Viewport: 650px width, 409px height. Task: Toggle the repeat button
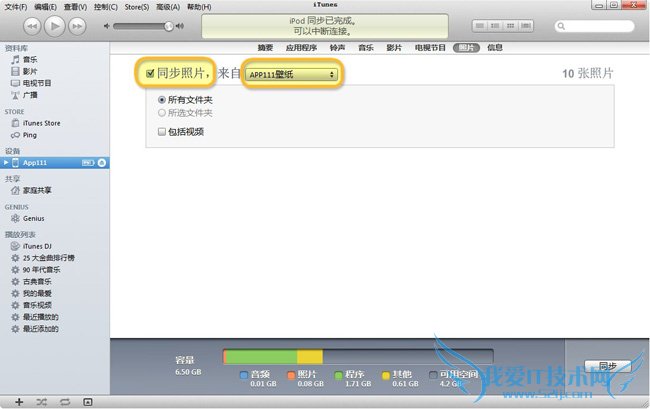[x=65, y=402]
